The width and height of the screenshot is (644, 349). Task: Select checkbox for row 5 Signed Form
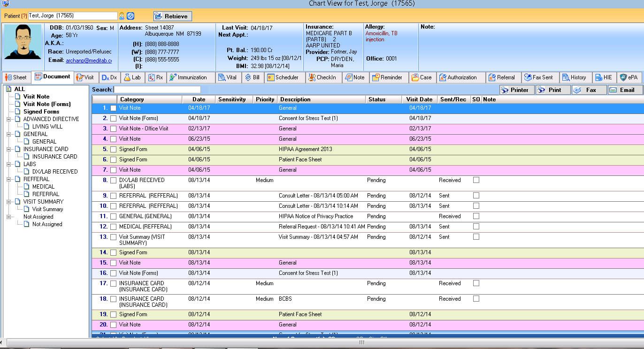click(x=113, y=149)
